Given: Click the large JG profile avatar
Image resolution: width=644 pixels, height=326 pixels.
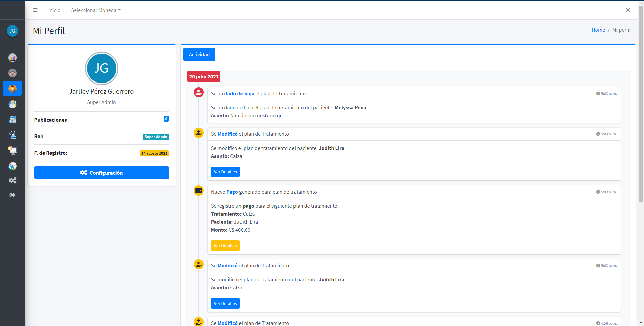Looking at the screenshot, I should coord(101,68).
